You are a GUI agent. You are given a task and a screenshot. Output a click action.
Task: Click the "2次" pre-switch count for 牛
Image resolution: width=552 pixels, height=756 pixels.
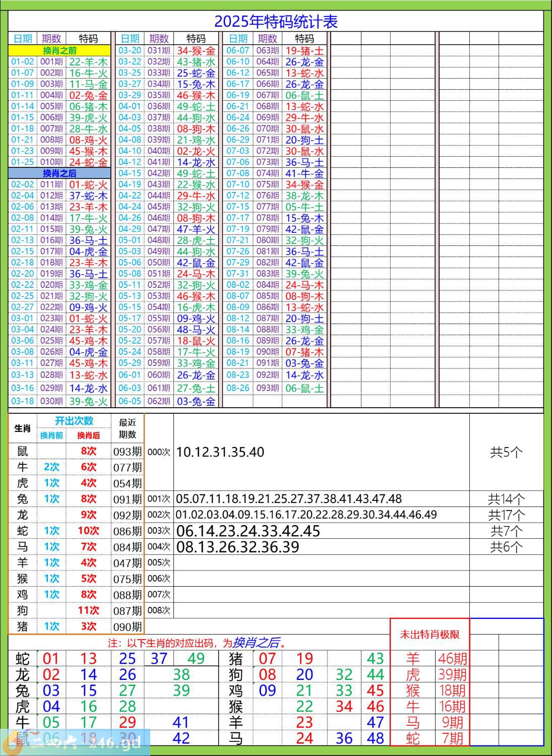tap(51, 467)
